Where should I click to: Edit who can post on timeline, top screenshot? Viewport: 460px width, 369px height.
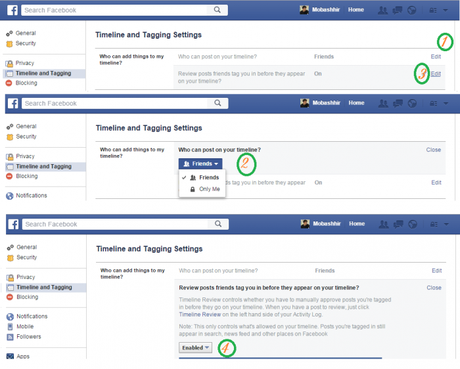coord(436,56)
